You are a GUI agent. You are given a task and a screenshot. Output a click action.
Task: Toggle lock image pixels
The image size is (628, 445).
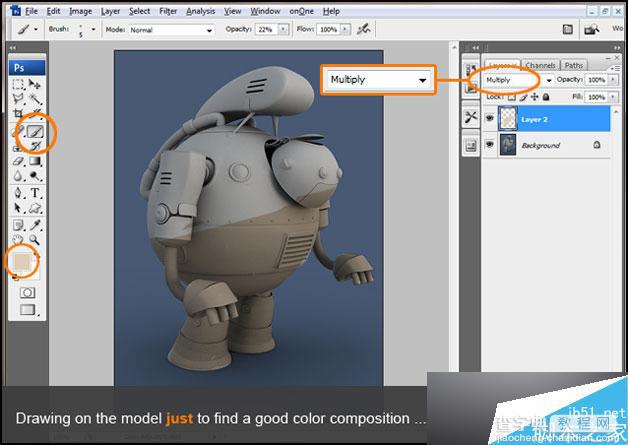coord(523,97)
